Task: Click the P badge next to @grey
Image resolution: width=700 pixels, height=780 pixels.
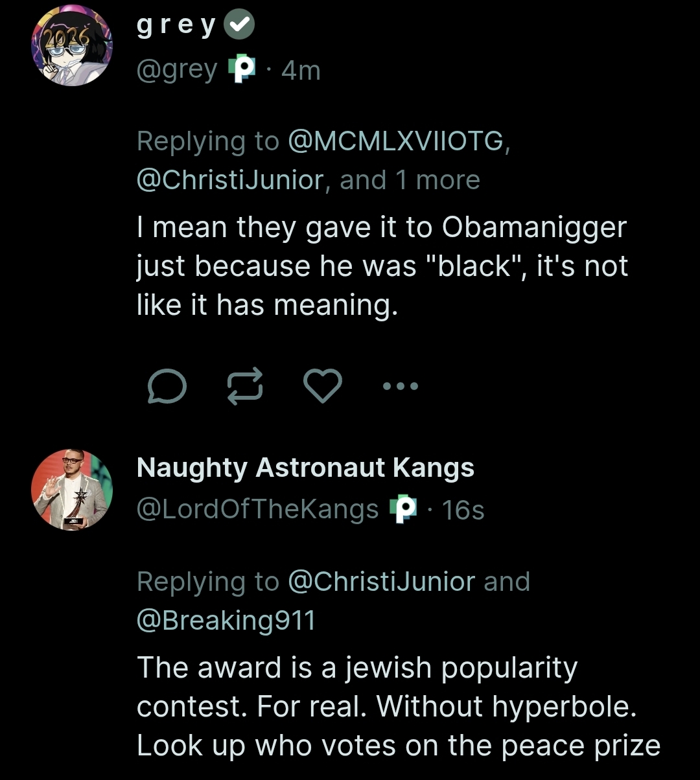Action: click(242, 70)
